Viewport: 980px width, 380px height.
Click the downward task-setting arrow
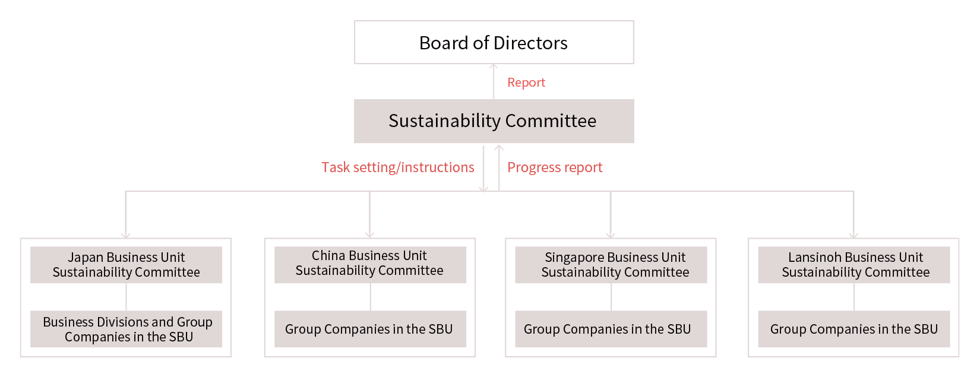tap(483, 169)
